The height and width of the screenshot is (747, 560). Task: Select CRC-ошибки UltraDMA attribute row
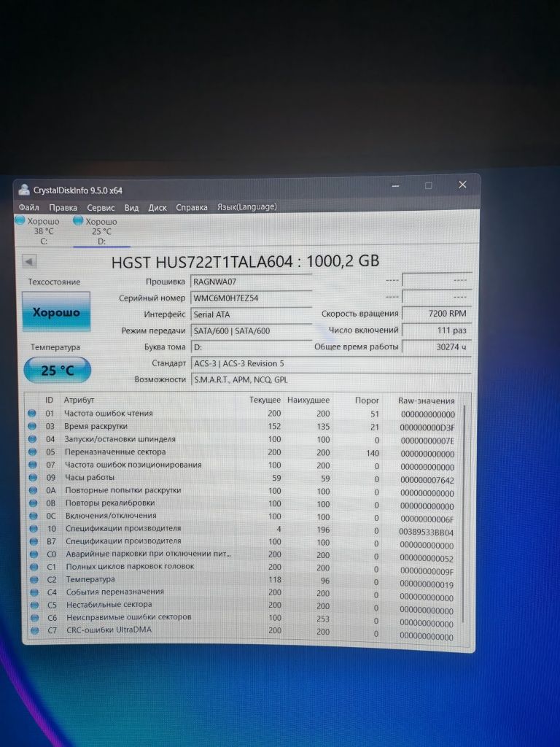(x=244, y=631)
